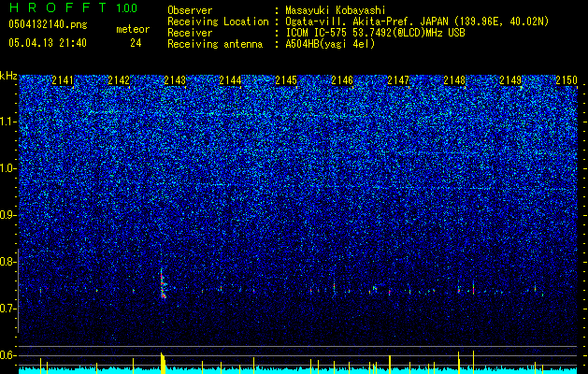Select the Ogata-vill. Akita-Pref. JAPAN location text
This screenshot has height=374, width=588.
pos(417,22)
